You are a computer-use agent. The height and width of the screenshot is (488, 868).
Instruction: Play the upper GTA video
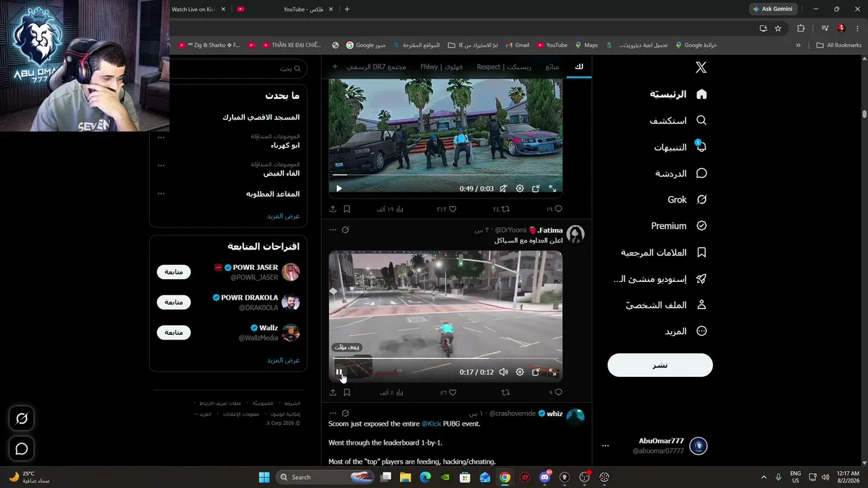coord(339,188)
